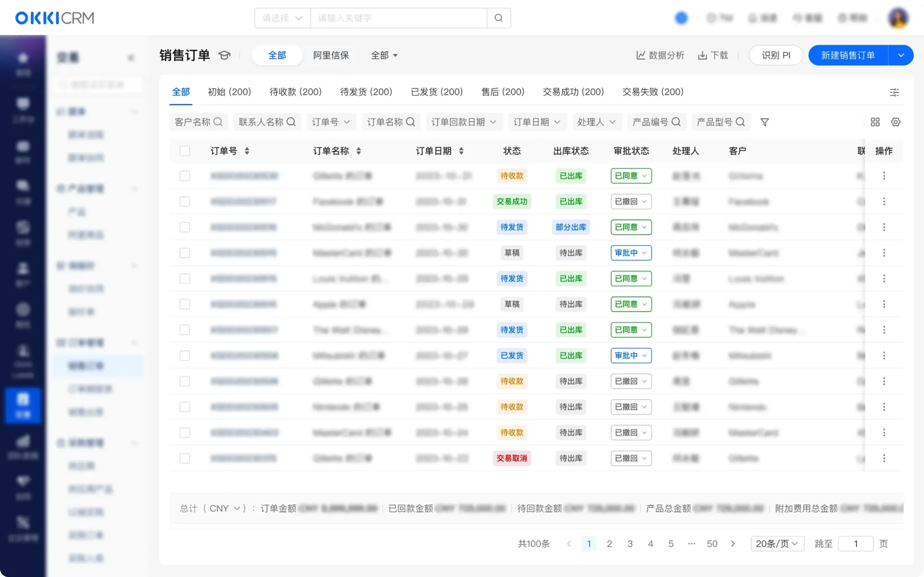Viewport: 924px width, 577px height.
Task: Check the checkbox of the first order row
Action: [184, 176]
